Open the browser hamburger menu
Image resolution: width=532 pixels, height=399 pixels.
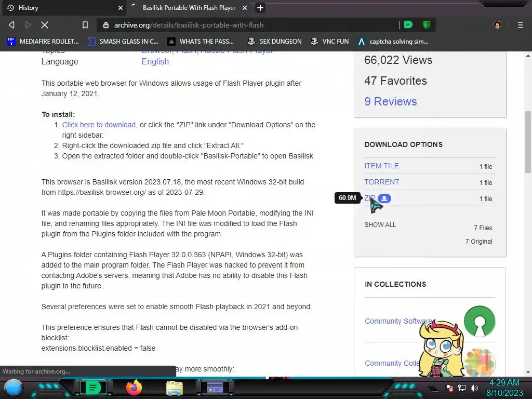pyautogui.click(x=521, y=25)
